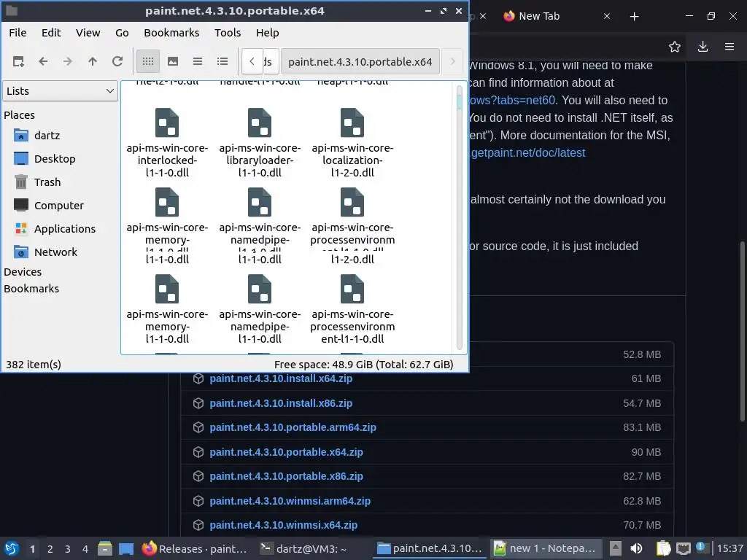Launch file manager from panel quicklaunch

click(105, 548)
